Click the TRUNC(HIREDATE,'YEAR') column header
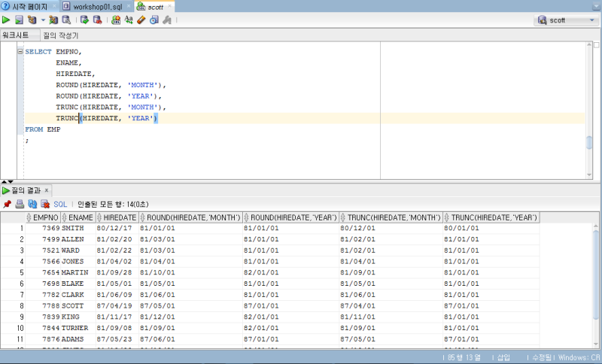The width and height of the screenshot is (602, 364). (491, 217)
